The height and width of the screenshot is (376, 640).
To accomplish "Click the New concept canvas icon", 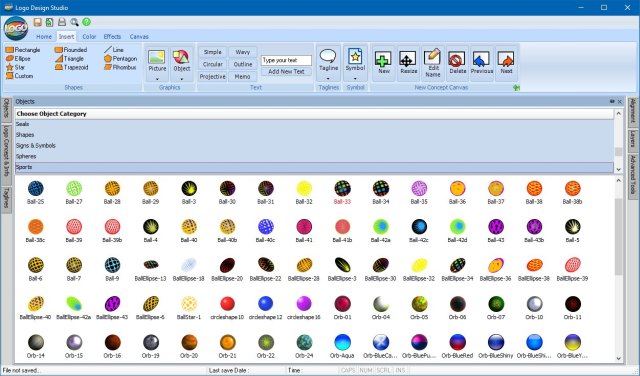I will (383, 63).
